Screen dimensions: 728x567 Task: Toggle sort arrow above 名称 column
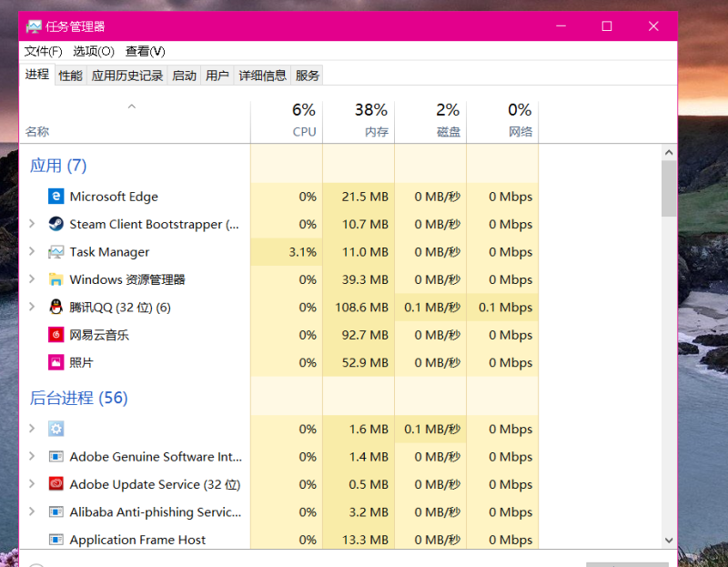tap(132, 106)
